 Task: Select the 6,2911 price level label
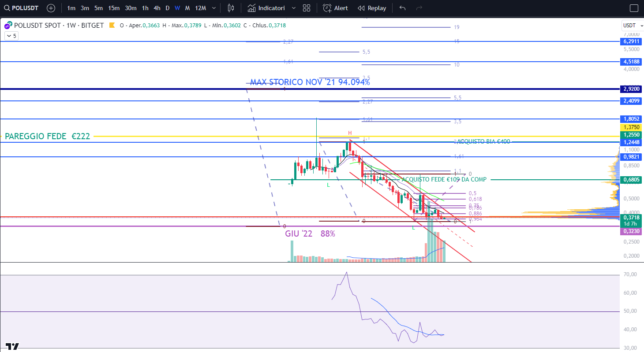631,41
